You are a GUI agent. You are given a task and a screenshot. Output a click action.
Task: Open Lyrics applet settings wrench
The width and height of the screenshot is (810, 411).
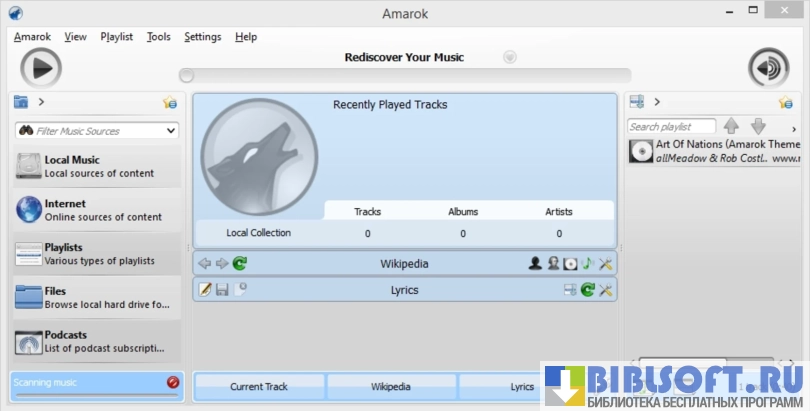click(x=605, y=290)
